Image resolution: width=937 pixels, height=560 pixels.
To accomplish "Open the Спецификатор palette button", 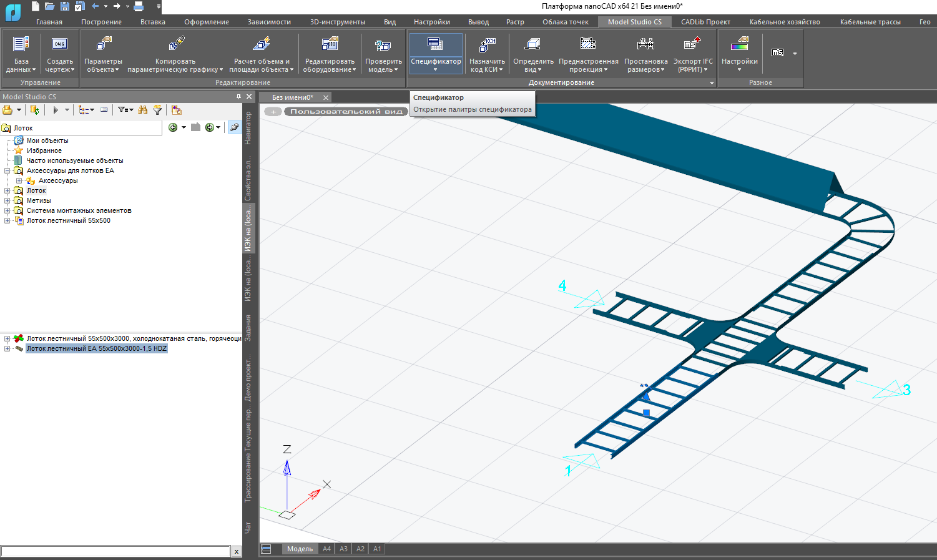I will [436, 54].
